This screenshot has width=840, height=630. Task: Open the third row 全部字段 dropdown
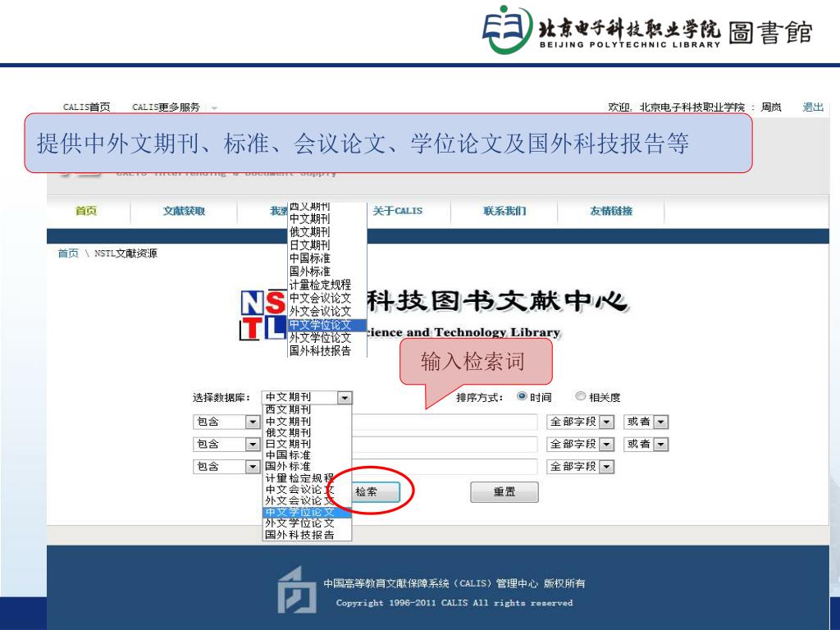point(580,467)
